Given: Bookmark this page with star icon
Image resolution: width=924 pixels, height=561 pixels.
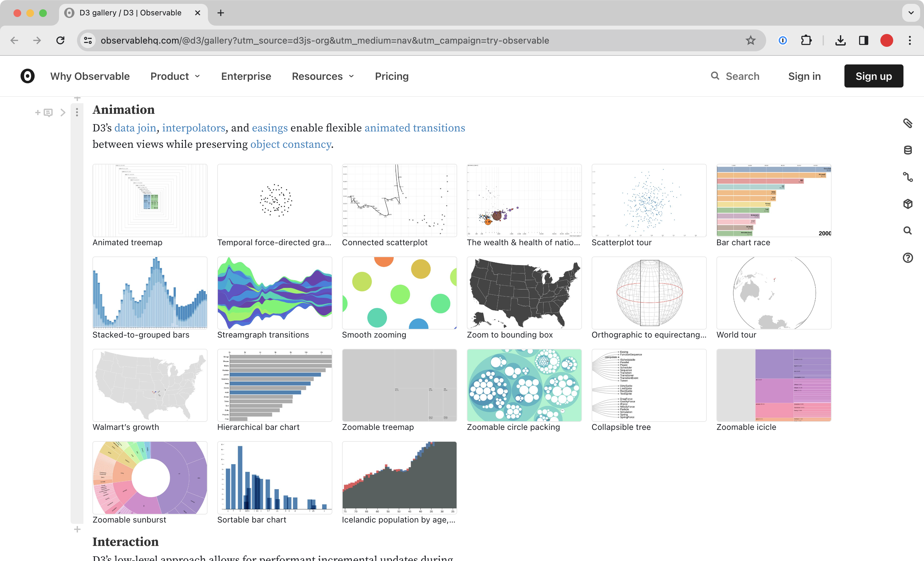Looking at the screenshot, I should [x=750, y=40].
